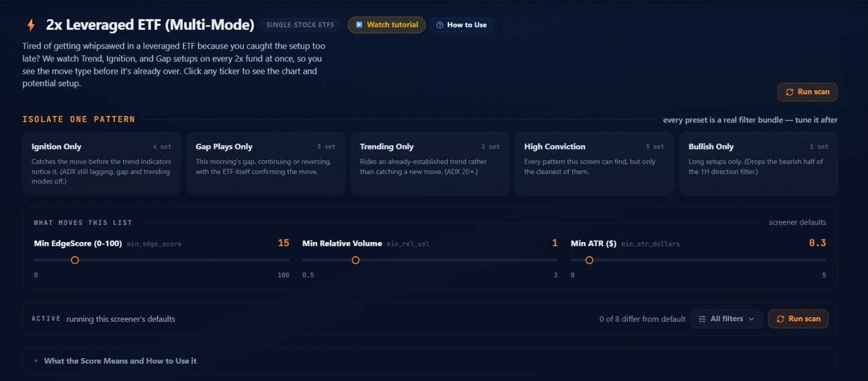Click the '3 set' count on Gap Plays Only

coord(326,147)
